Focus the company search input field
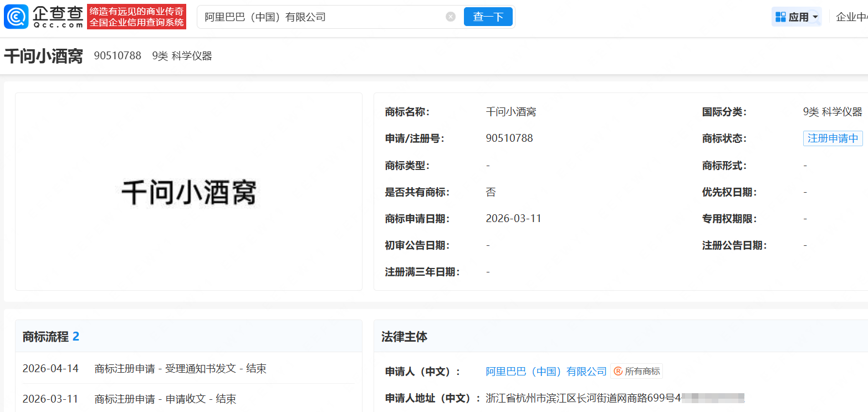Viewport: 868px width, 412px height. [x=321, y=17]
